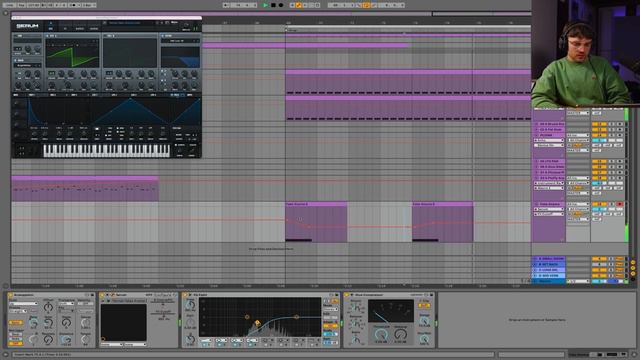This screenshot has width=640, height=360.
Task: Click the green OSC A wavetable display
Action: [73, 53]
